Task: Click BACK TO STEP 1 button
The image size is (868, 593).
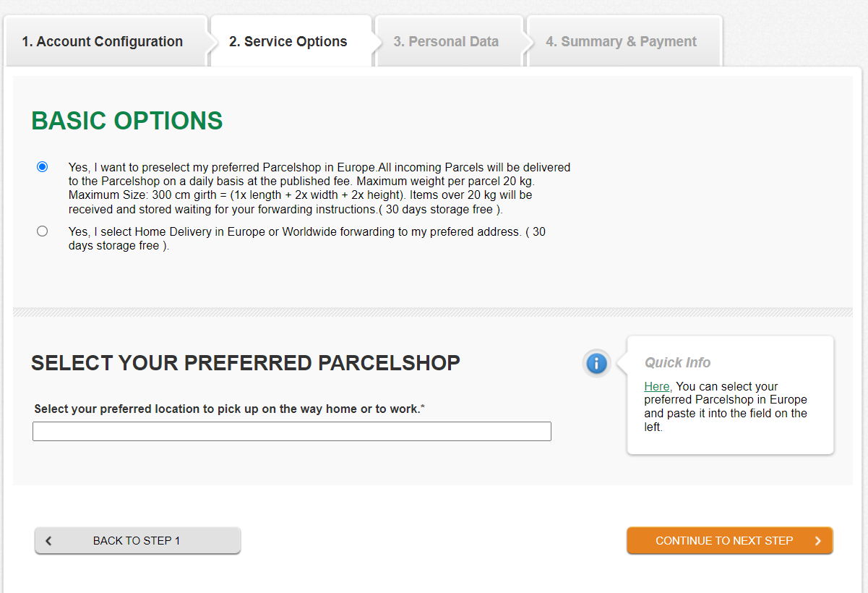Action: (137, 541)
